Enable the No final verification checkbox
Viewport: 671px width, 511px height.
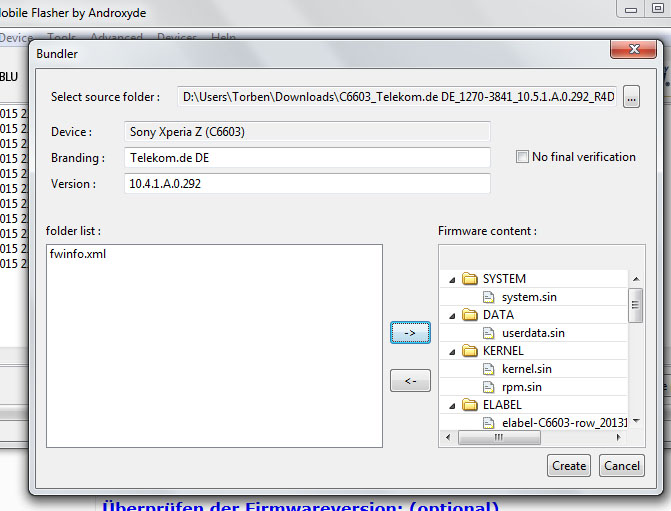tap(522, 157)
